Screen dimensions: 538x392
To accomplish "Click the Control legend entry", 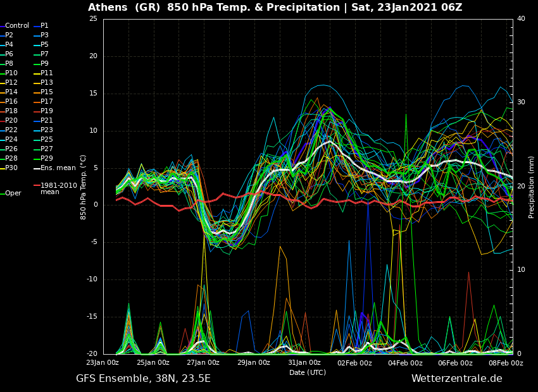I will coord(17,26).
